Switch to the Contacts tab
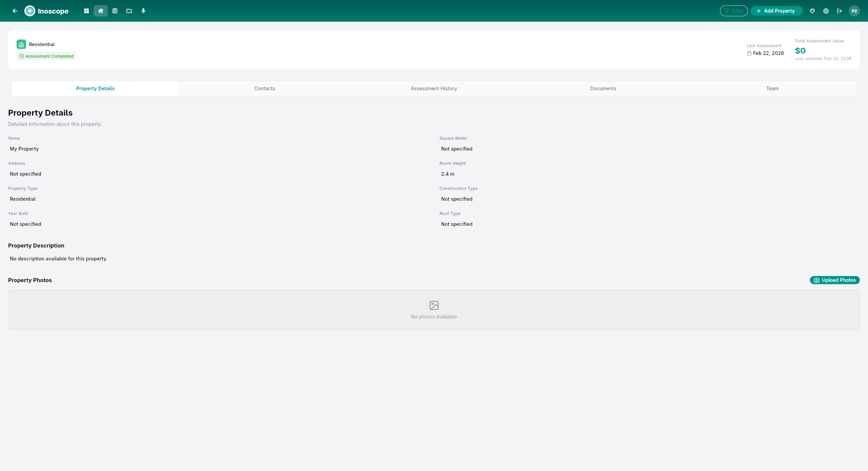The width and height of the screenshot is (868, 471). tap(264, 88)
